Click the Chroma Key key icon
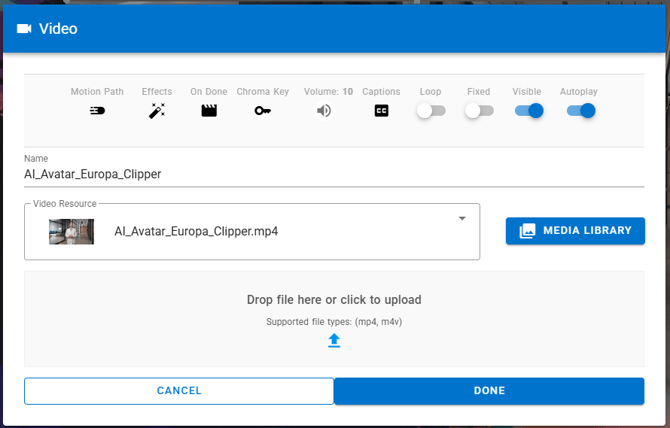Screen dimensions: 670x428 [262, 111]
